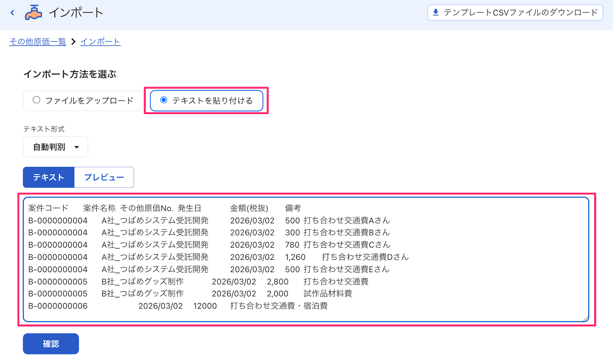Viewport: 613px width, 364px height.
Task: Click 打ち合わせ交通費Aさん text
Action: click(x=347, y=220)
